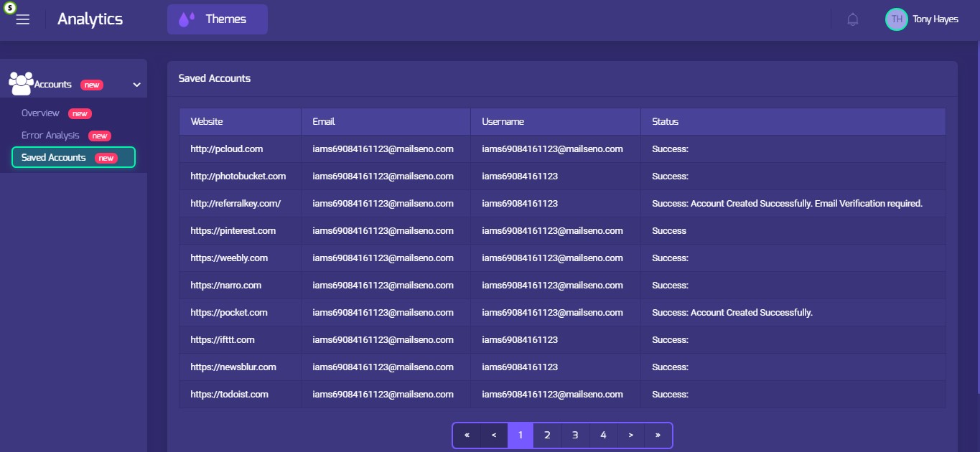
Task: Click the Accounts people icon
Action: click(22, 83)
